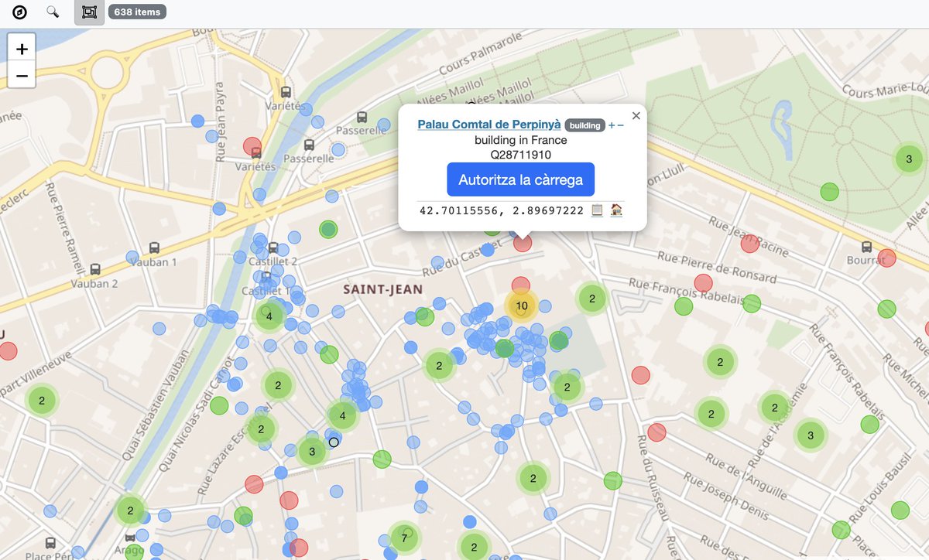Click the Castillet 2 bus stop icon
Viewport: 929px width, 560px height.
pos(273,248)
